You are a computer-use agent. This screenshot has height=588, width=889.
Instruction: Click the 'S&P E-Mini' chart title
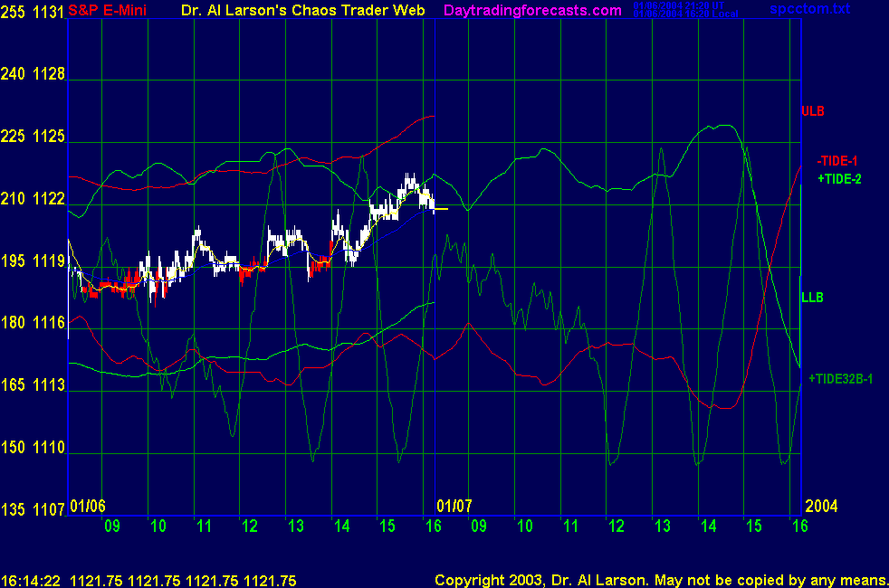point(107,10)
